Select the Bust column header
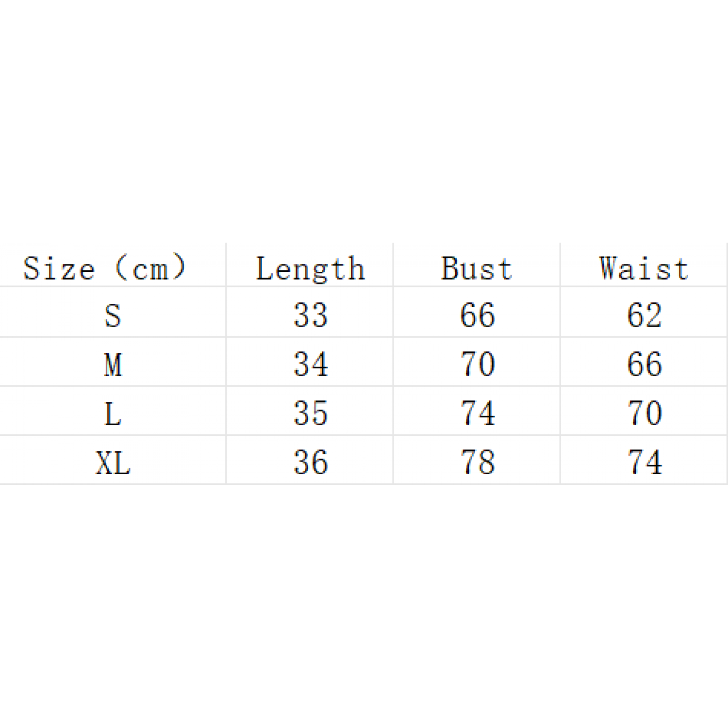728x728 pixels. 477,268
